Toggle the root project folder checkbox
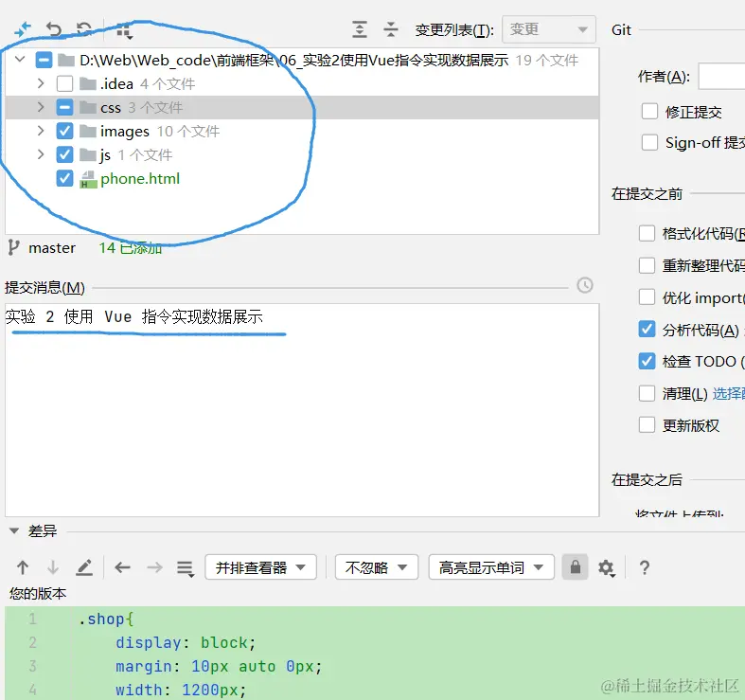745x700 pixels. pyautogui.click(x=44, y=61)
